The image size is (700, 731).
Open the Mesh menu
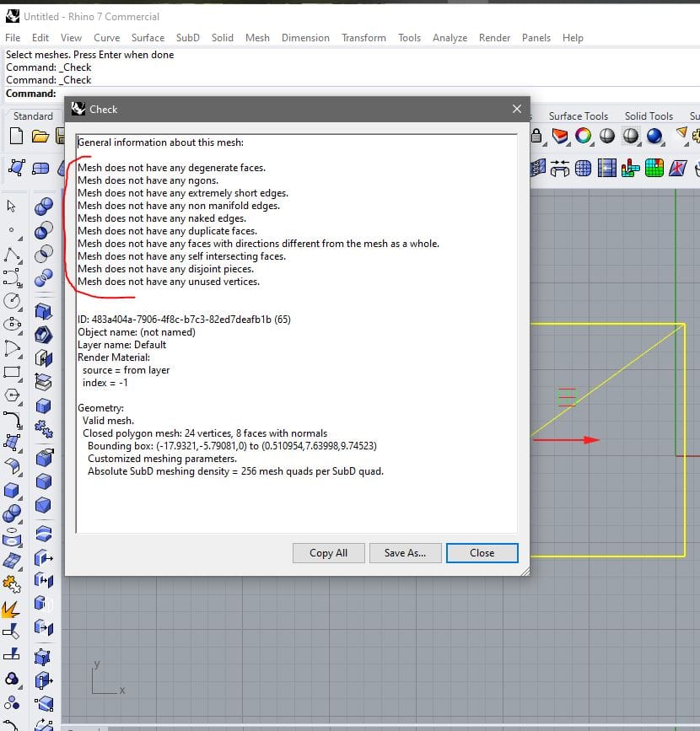[257, 38]
